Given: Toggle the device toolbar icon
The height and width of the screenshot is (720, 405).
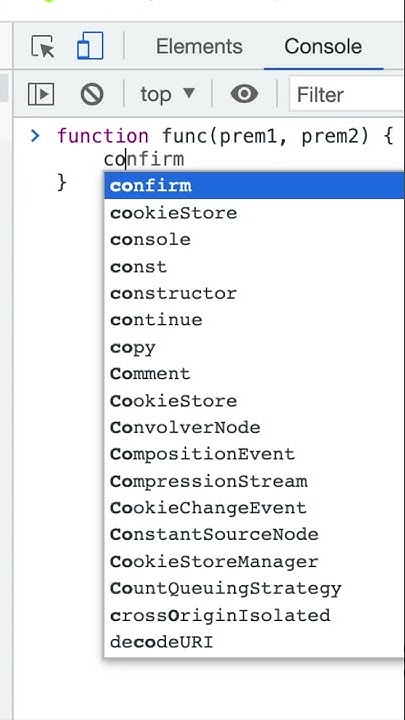Looking at the screenshot, I should tap(90, 46).
